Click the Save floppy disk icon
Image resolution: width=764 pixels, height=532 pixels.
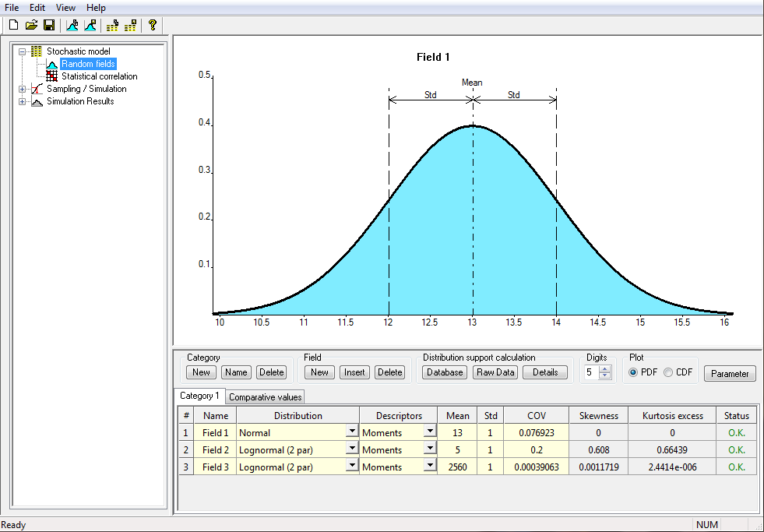[x=48, y=26]
